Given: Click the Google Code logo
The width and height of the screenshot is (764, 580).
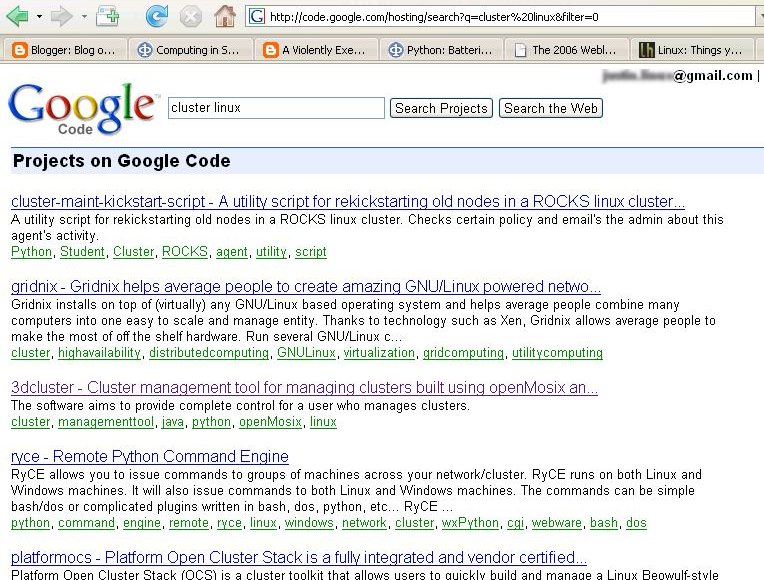Looking at the screenshot, I should pos(82,107).
